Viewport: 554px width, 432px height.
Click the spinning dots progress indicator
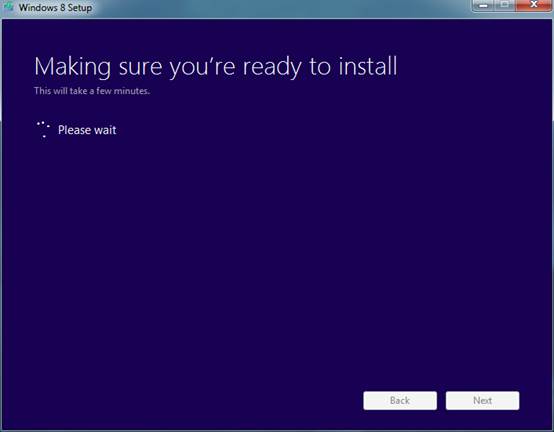coord(43,129)
